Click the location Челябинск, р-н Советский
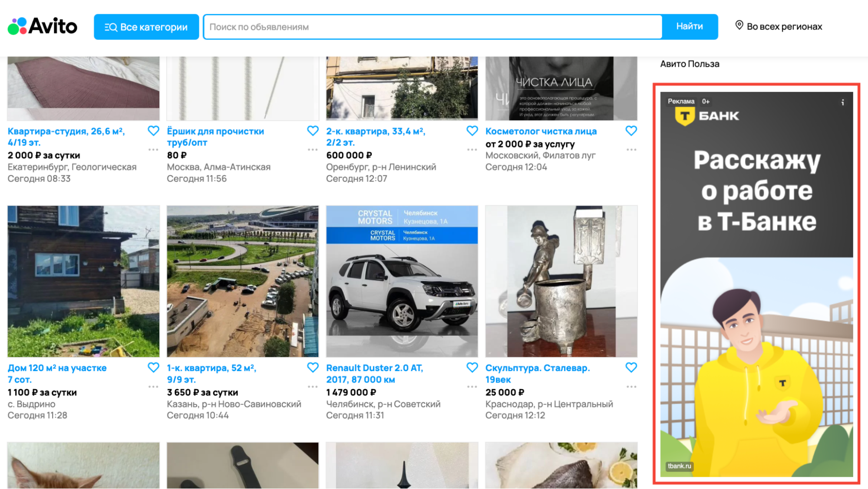Viewport: 868px width, 489px height. (383, 404)
